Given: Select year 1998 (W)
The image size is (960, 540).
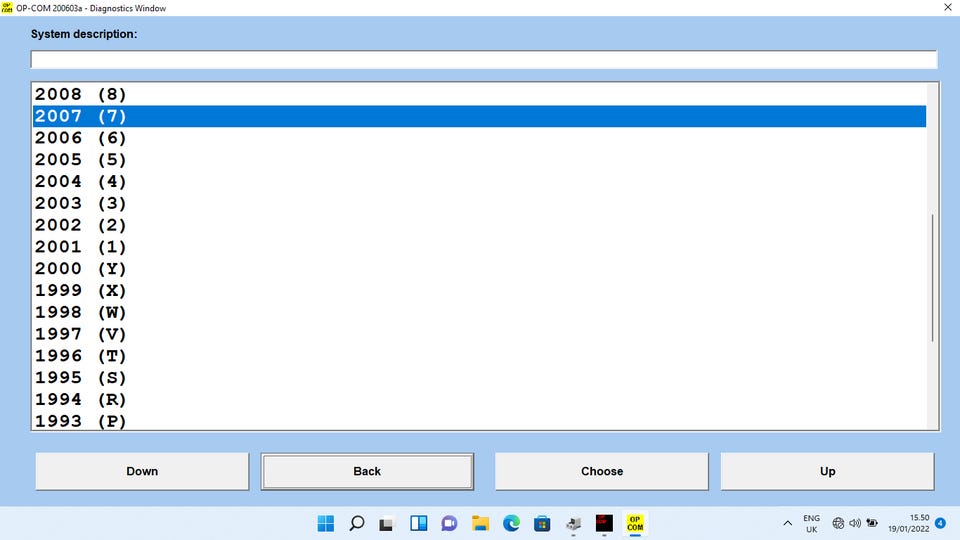Looking at the screenshot, I should [479, 312].
